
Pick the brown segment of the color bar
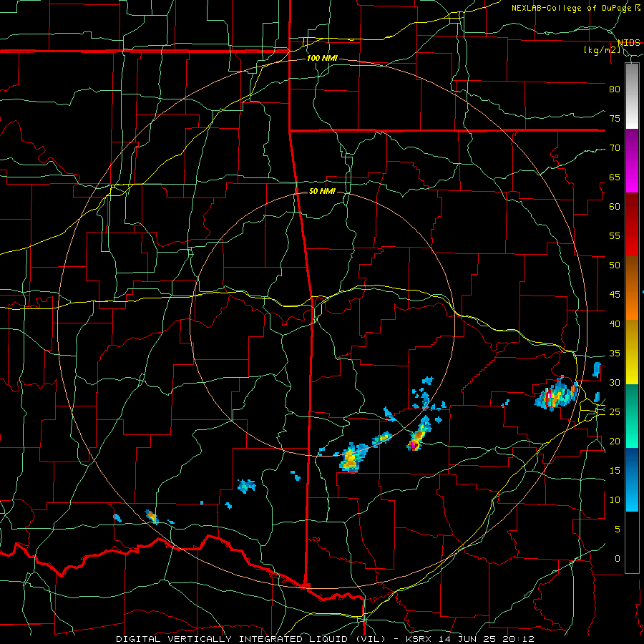click(632, 273)
